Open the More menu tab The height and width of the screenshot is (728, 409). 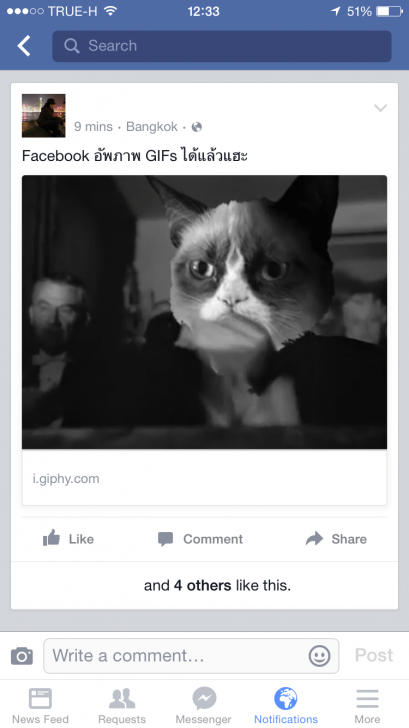(x=367, y=706)
